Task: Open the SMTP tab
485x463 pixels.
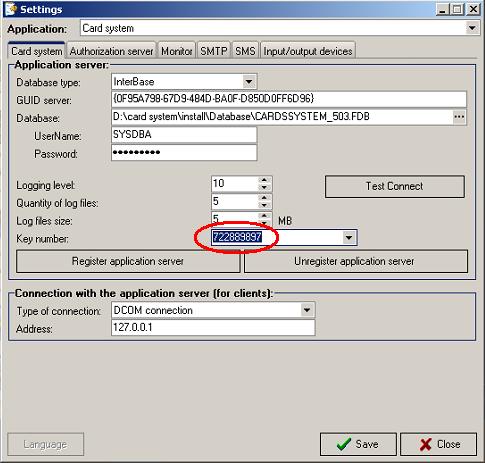Action: click(214, 51)
